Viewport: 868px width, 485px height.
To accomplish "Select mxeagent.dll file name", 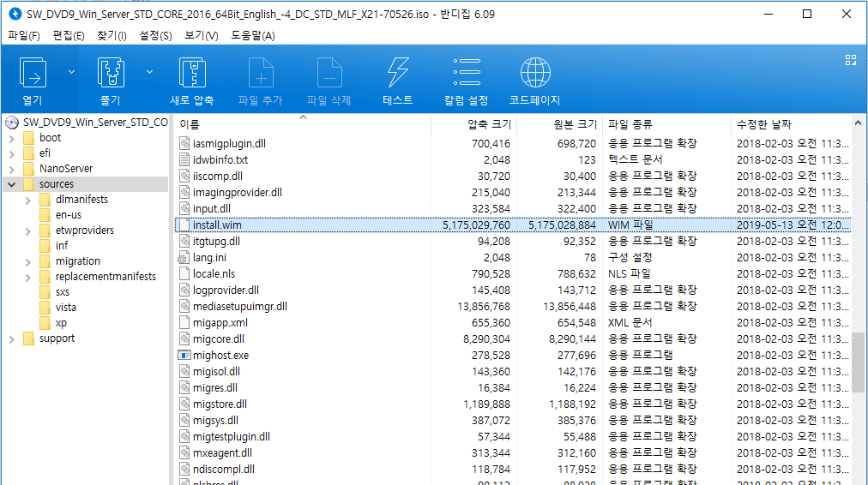I will click(222, 453).
